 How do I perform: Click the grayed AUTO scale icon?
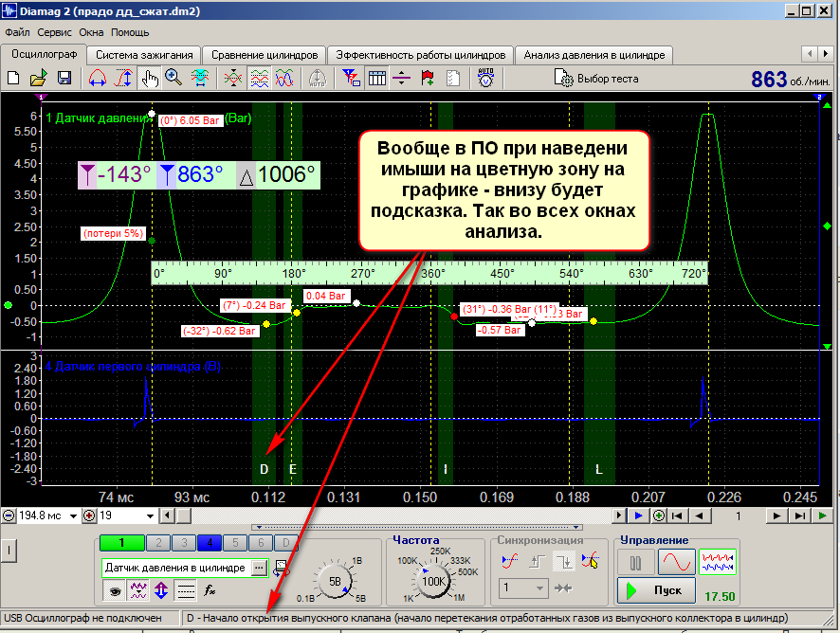coord(318,79)
